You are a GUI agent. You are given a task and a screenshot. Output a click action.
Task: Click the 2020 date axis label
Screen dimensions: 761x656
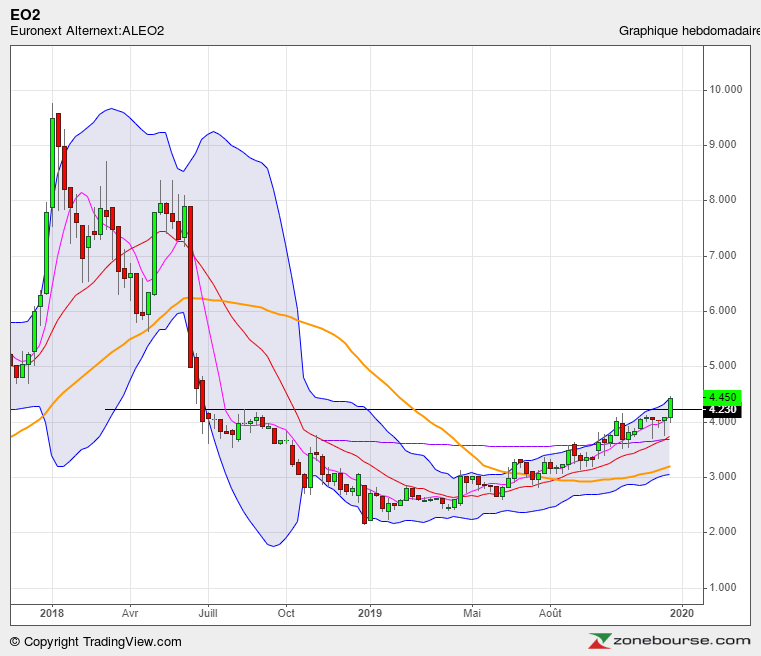[x=682, y=613]
